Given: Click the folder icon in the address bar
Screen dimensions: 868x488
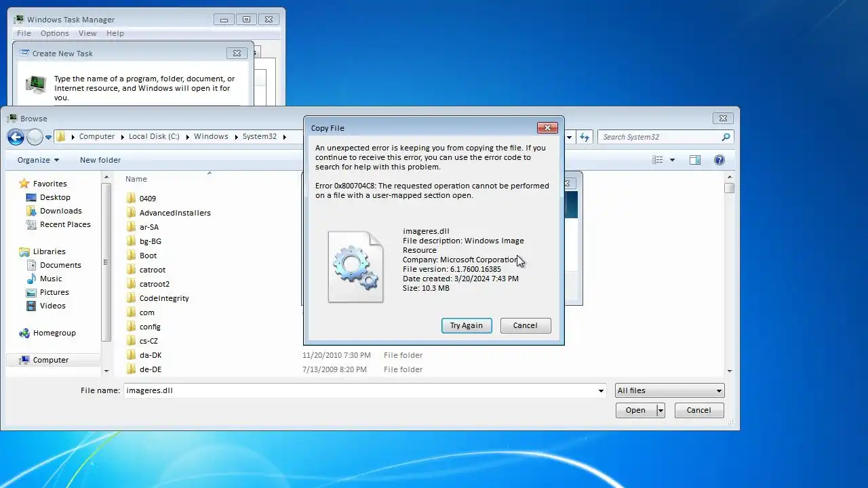Looking at the screenshot, I should click(x=61, y=136).
